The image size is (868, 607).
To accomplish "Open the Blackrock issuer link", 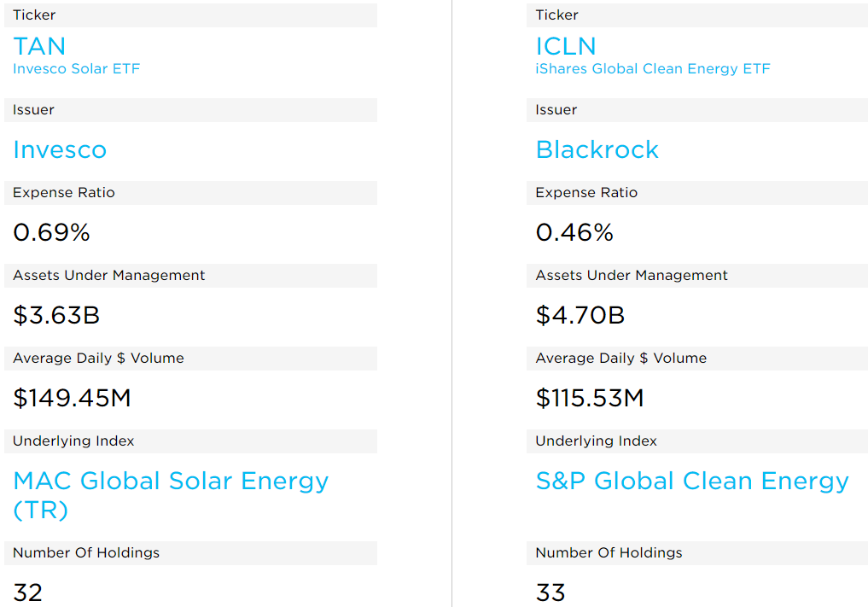I will [597, 150].
